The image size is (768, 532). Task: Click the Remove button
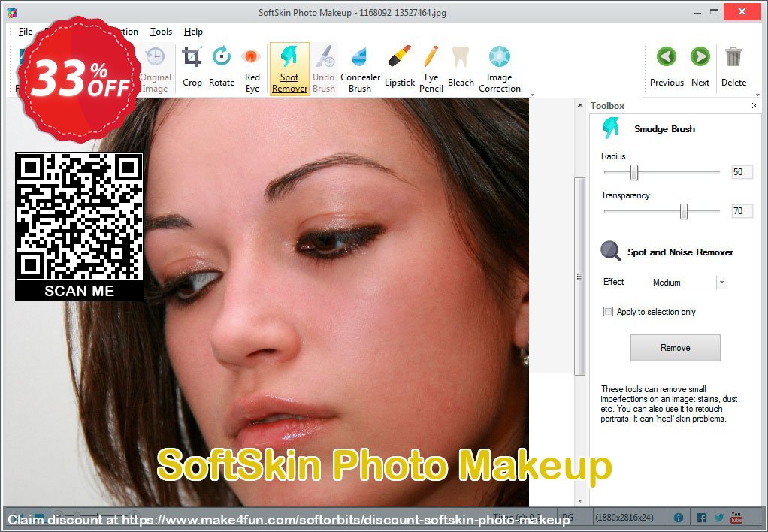pyautogui.click(x=676, y=348)
